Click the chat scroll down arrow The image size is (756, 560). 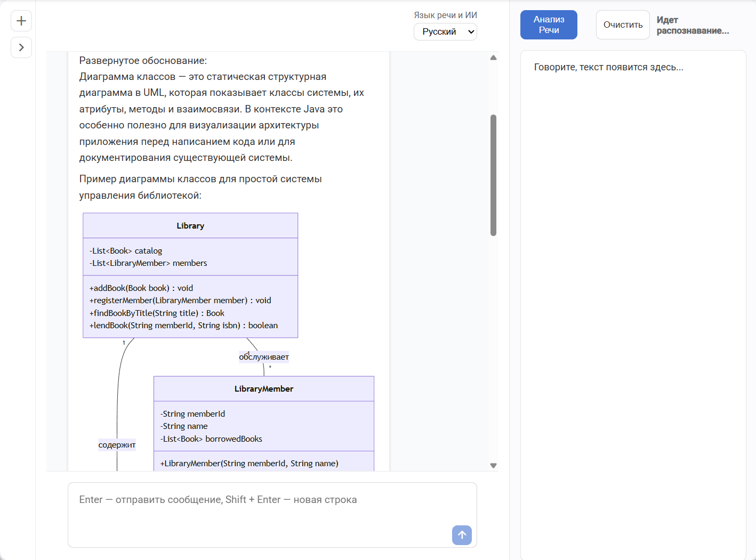click(493, 466)
